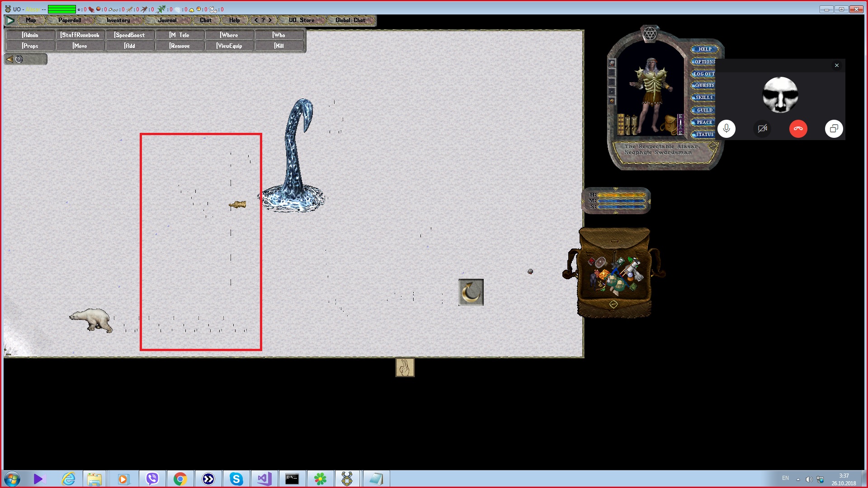Minimize paperdoll using the diamond corner button

pos(712,145)
